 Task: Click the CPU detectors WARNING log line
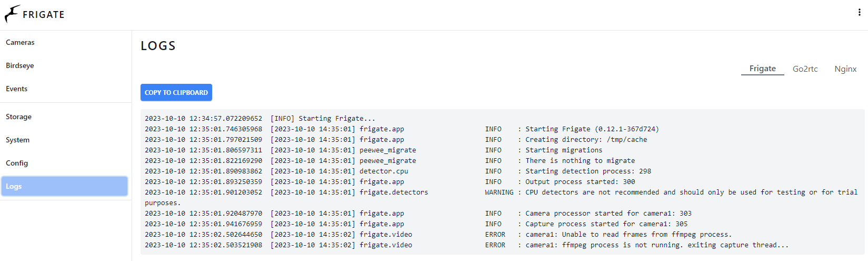tap(501, 197)
